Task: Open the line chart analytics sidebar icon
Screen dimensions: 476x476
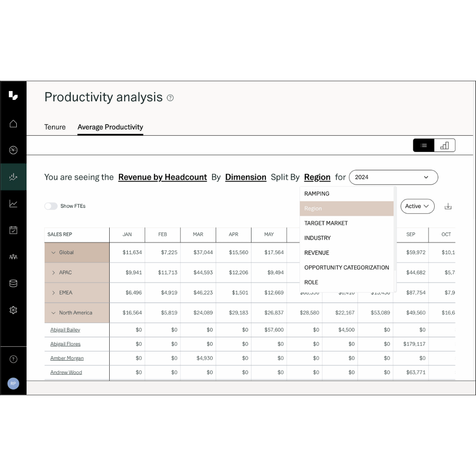Action: coord(13,203)
